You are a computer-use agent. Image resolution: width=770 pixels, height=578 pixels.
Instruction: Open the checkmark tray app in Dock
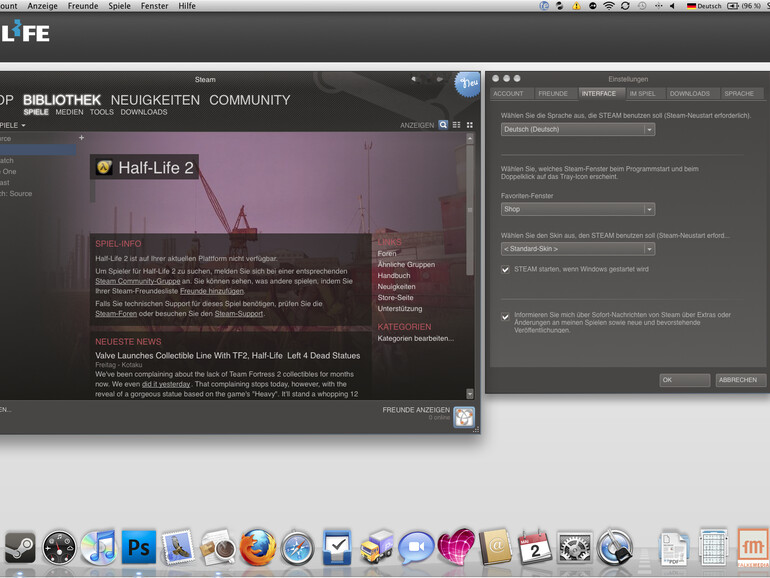coord(337,548)
